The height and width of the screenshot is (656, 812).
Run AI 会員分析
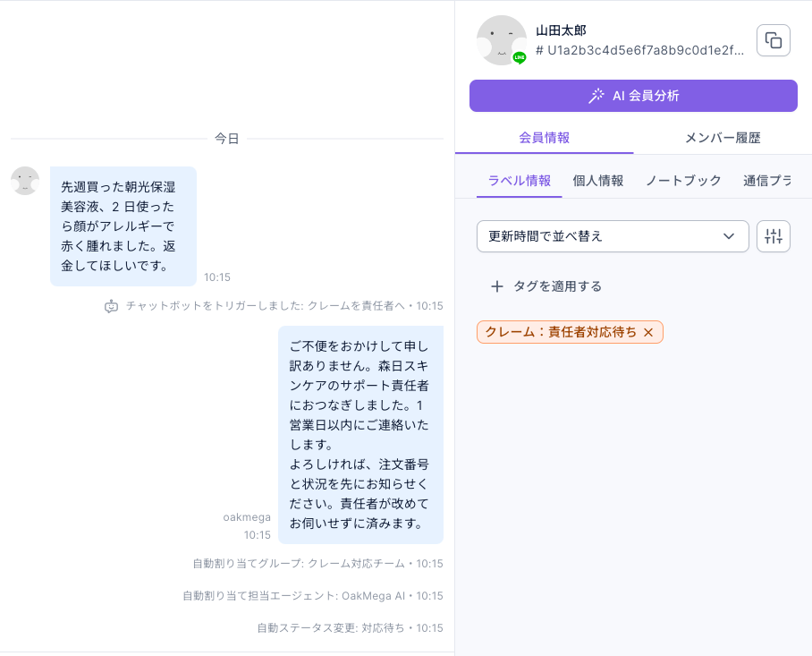point(633,96)
